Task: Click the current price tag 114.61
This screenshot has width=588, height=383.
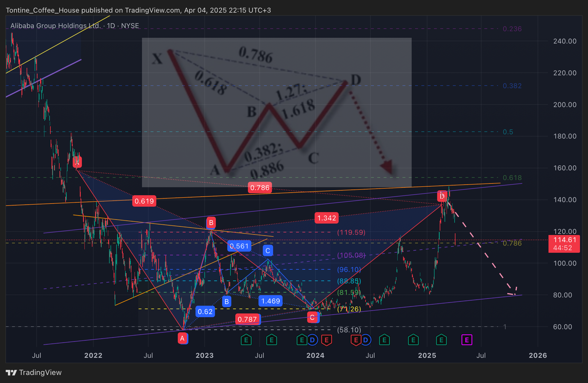Action: (564, 244)
